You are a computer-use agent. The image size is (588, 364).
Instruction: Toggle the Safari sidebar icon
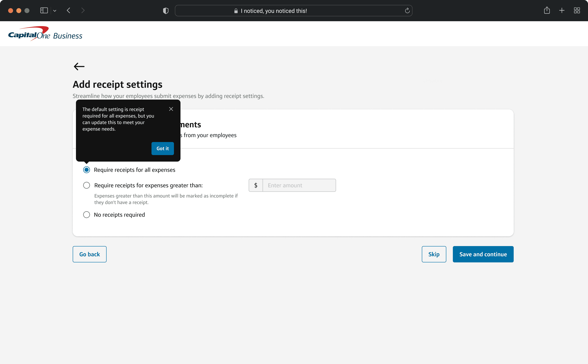(x=44, y=11)
